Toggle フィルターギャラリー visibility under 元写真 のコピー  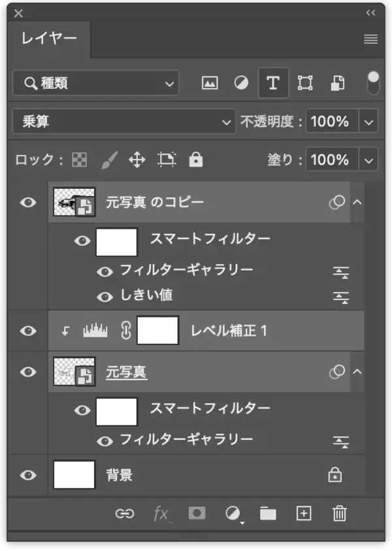(105, 272)
